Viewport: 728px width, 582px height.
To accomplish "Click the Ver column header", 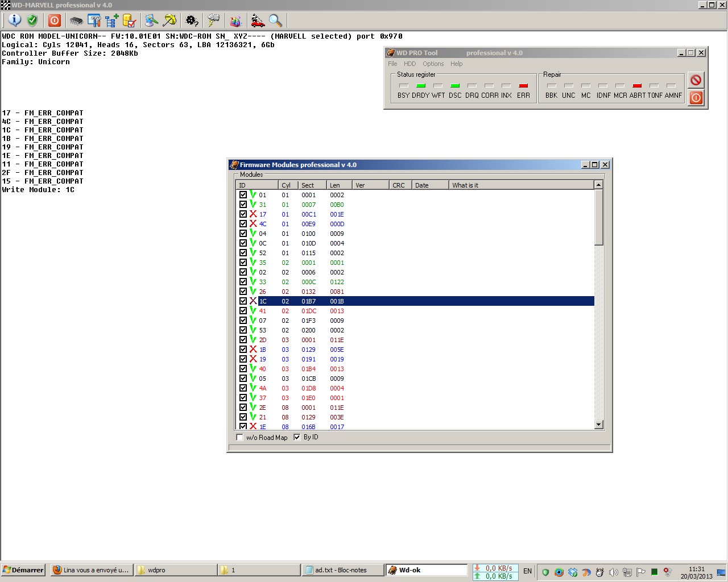I will 371,185.
